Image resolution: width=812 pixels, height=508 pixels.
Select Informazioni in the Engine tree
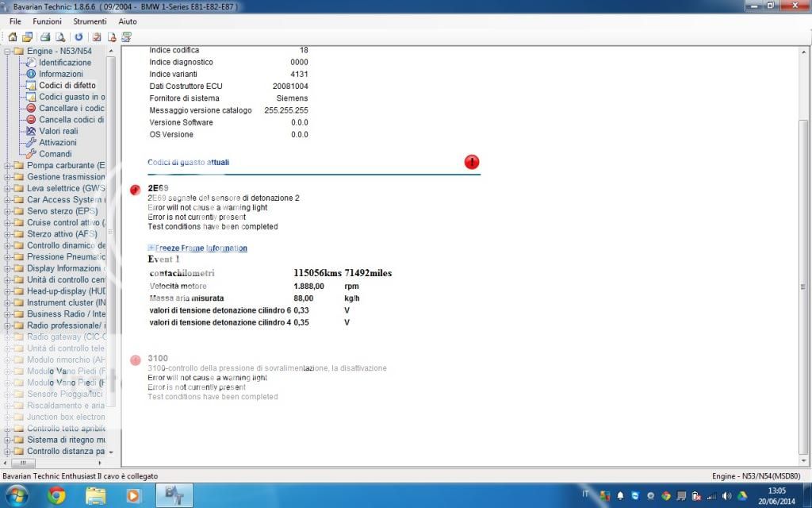point(61,74)
